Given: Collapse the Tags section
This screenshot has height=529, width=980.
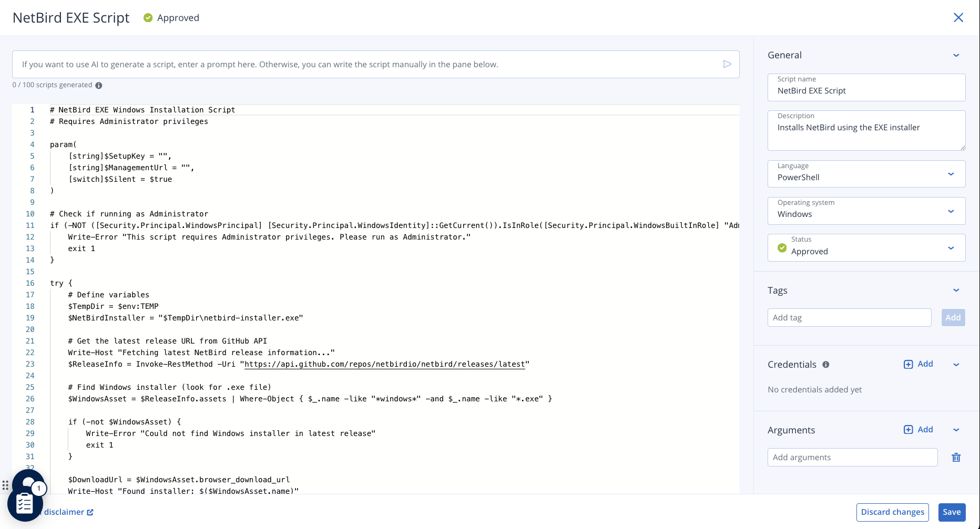Looking at the screenshot, I should (x=956, y=291).
